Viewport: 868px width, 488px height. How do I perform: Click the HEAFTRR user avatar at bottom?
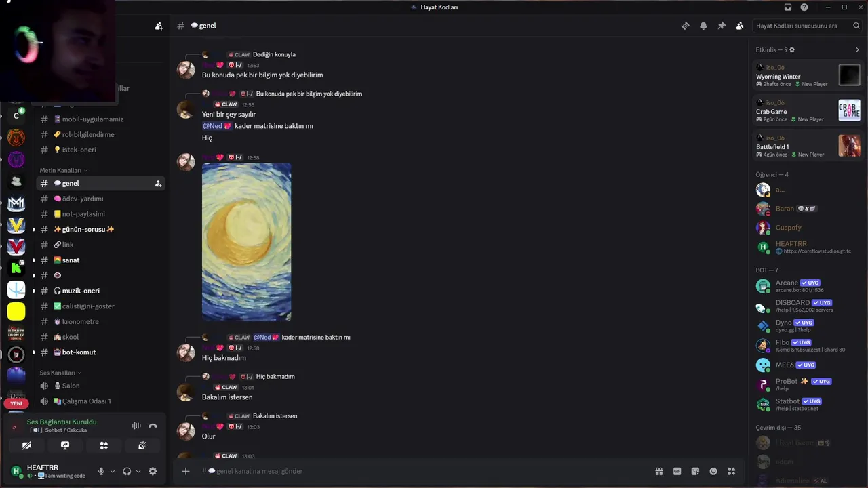[16, 471]
